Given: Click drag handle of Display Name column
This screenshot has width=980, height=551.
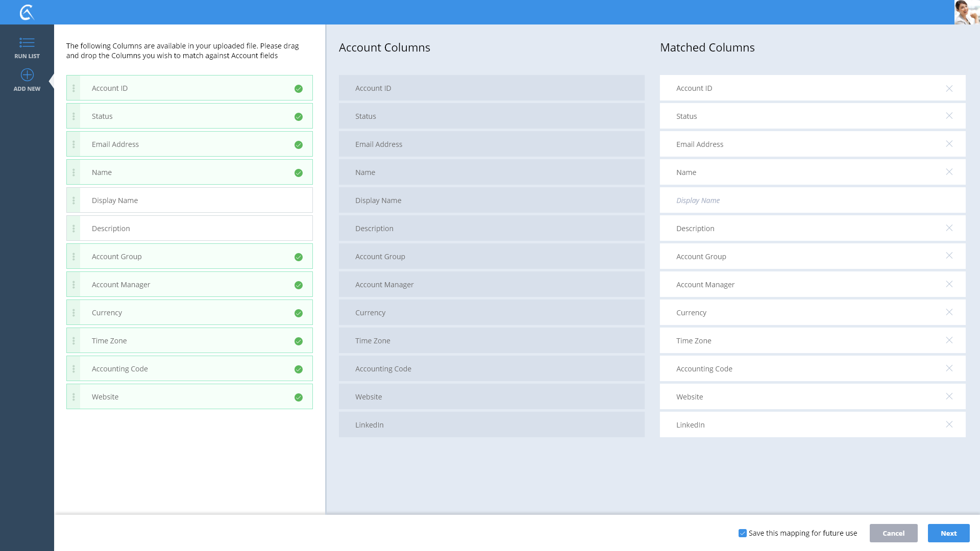Looking at the screenshot, I should pyautogui.click(x=73, y=201).
